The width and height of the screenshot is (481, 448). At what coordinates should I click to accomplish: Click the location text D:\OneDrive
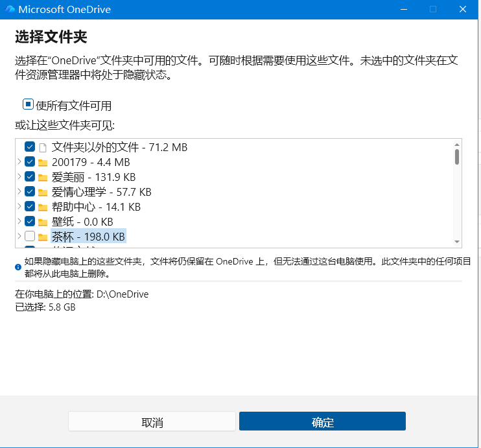point(123,294)
